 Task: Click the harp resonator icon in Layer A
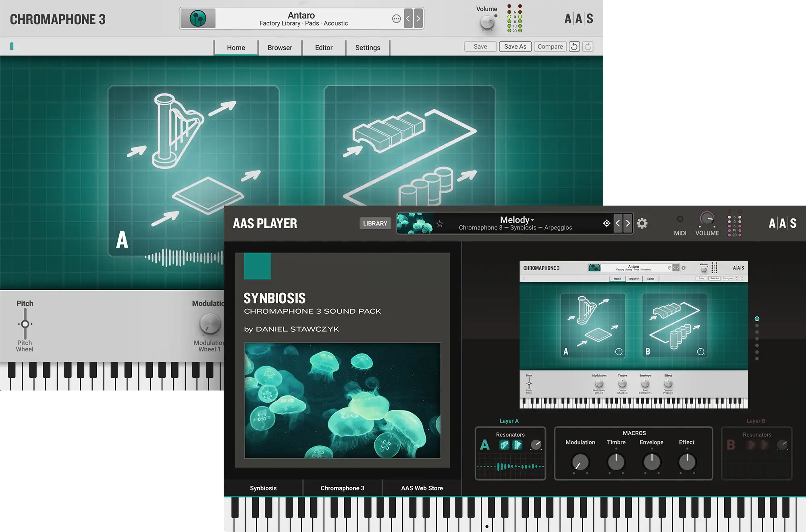(517, 445)
